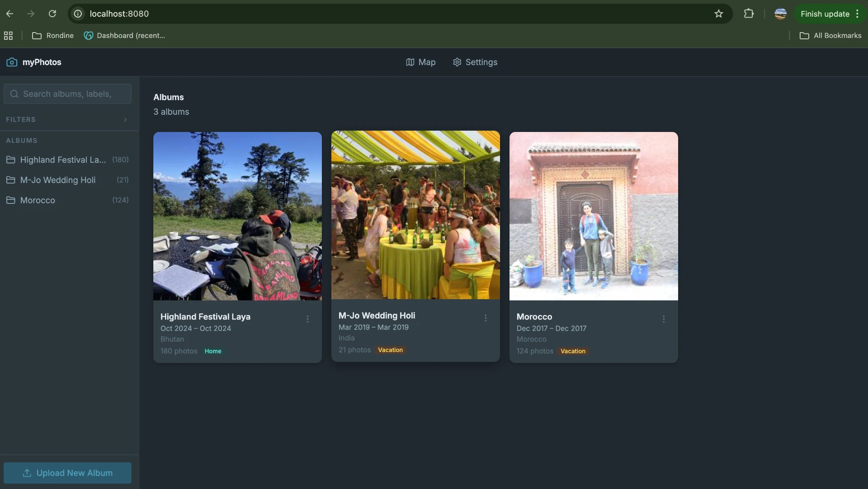Click the folder icon for Morocco sidebar item
The width and height of the screenshot is (868, 489).
click(11, 200)
